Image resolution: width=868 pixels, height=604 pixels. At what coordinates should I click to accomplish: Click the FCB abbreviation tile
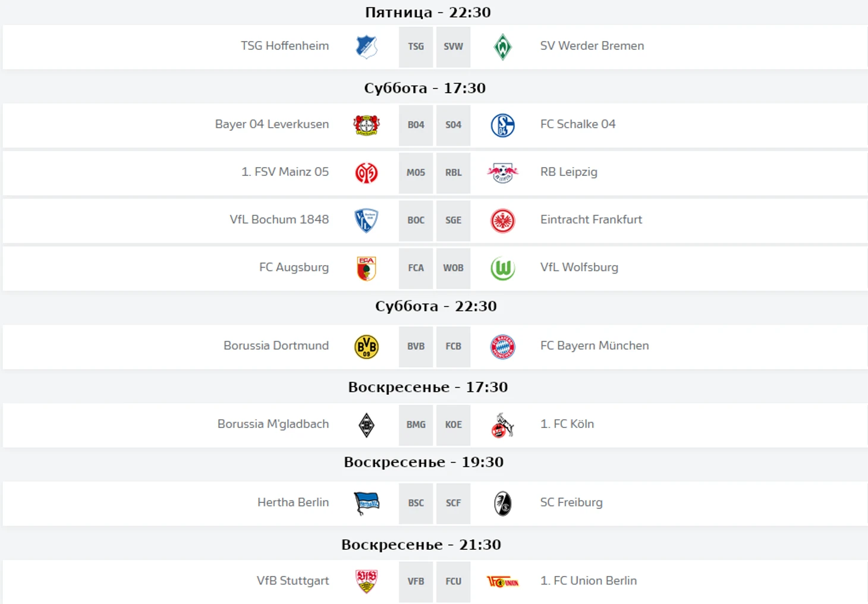[453, 346]
